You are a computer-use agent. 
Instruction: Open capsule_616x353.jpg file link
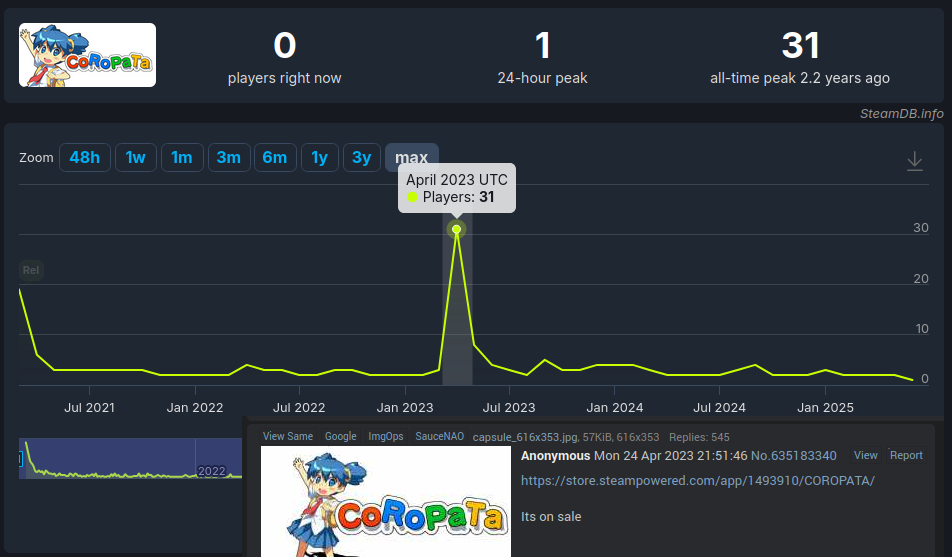click(x=525, y=437)
